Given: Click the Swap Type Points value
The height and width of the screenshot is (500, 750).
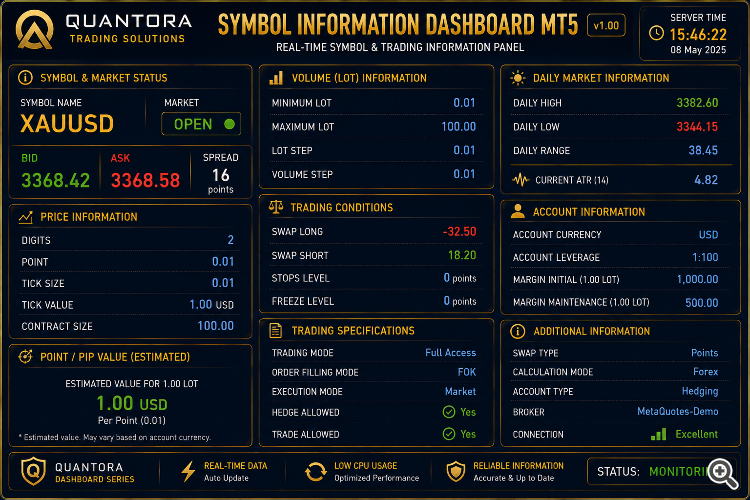Looking at the screenshot, I should [x=705, y=353].
